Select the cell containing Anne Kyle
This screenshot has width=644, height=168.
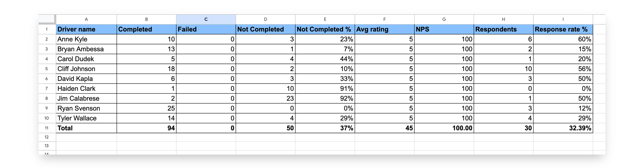86,39
